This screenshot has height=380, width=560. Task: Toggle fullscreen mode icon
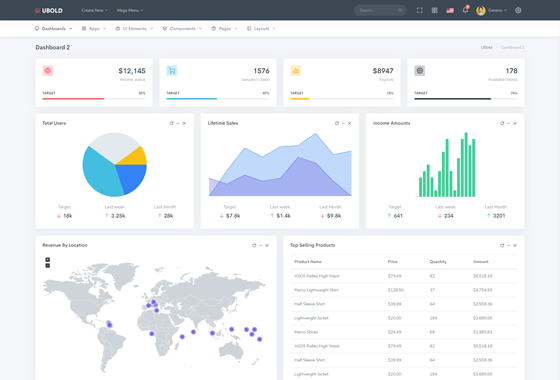tap(420, 10)
